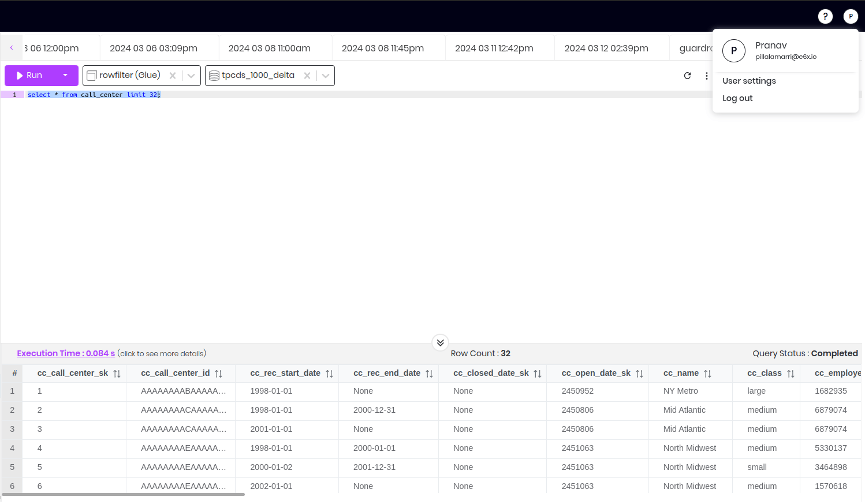Viewport: 865px width, 504px height.
Task: Sort by cc_rec_start_date column
Action: (x=329, y=374)
